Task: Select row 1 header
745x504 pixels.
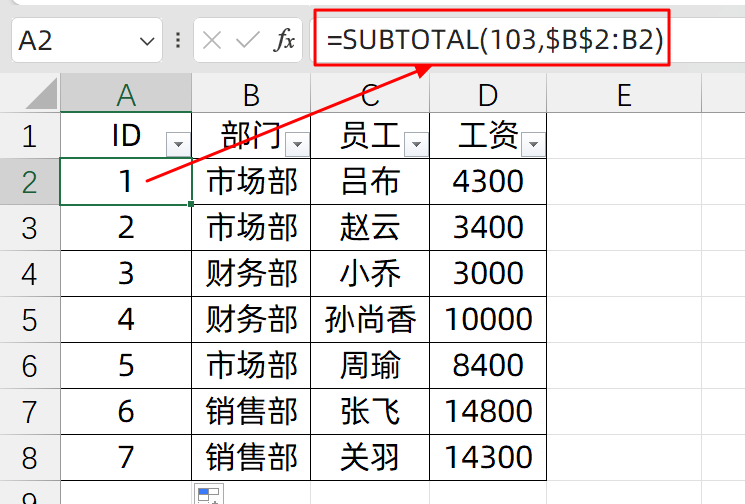Action: (30, 135)
